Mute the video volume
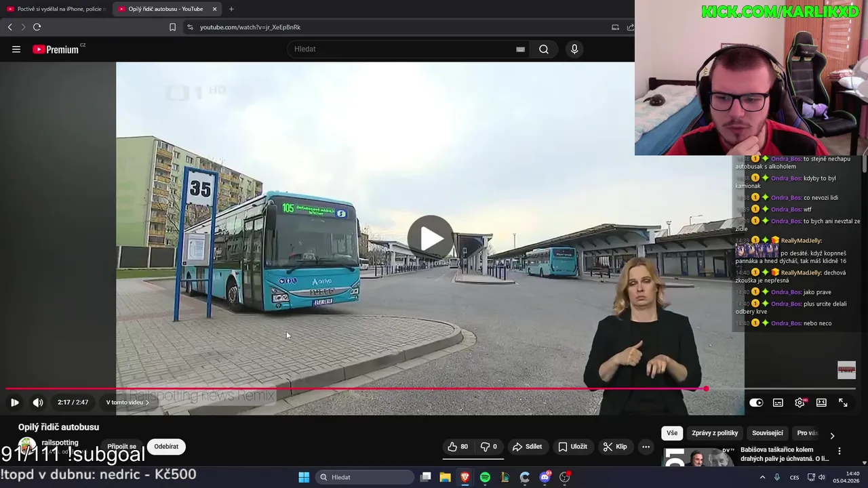Image resolution: width=868 pixels, height=488 pixels. pyautogui.click(x=38, y=403)
